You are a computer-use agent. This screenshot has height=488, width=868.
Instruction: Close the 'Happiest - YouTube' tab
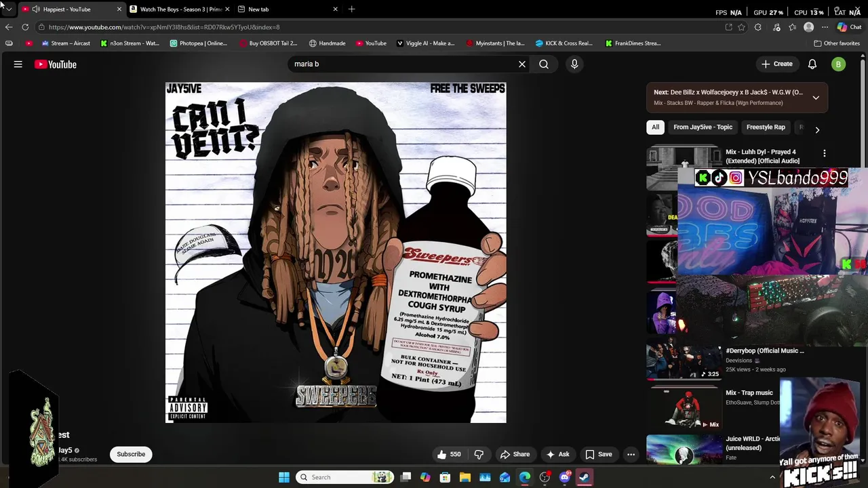(x=119, y=9)
